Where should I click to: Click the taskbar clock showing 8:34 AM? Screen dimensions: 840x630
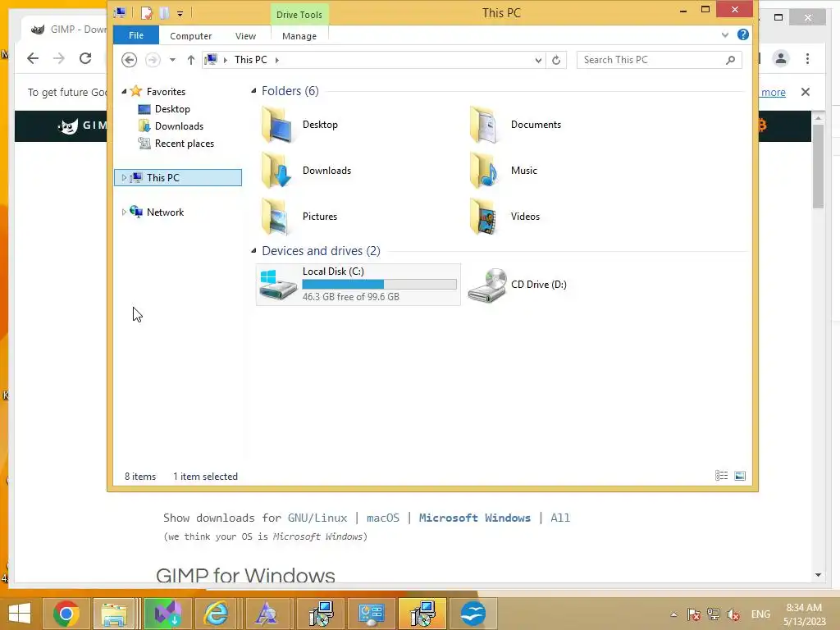(804, 614)
